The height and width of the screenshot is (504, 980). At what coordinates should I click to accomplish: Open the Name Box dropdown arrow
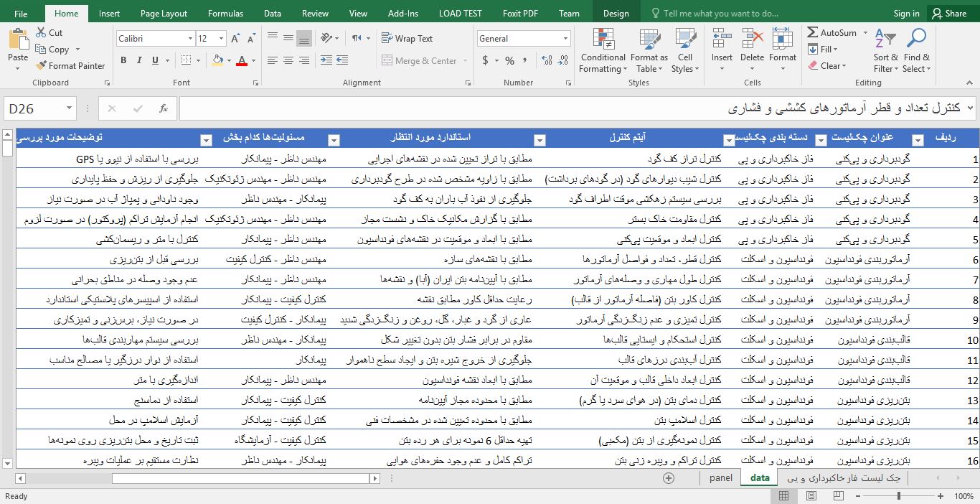70,109
